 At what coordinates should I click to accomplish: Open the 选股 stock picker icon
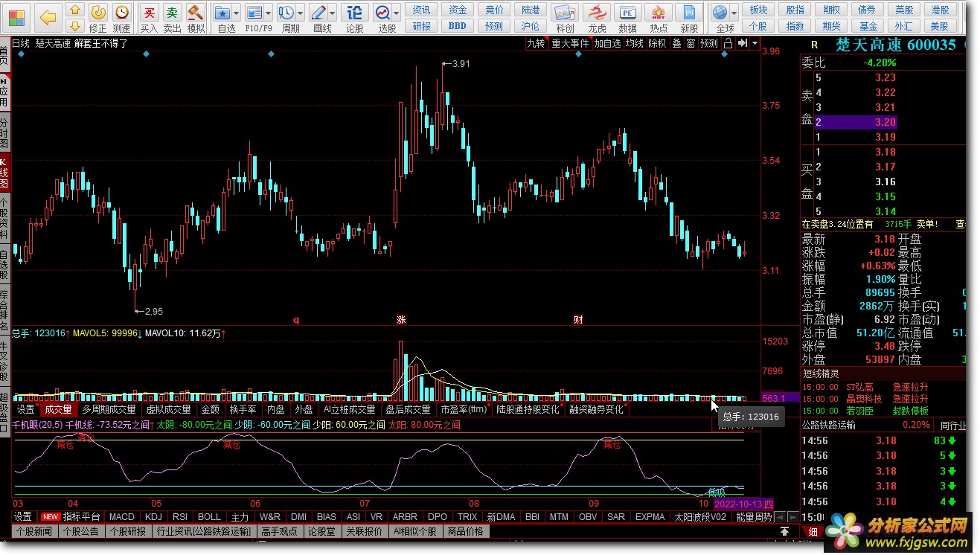[382, 13]
